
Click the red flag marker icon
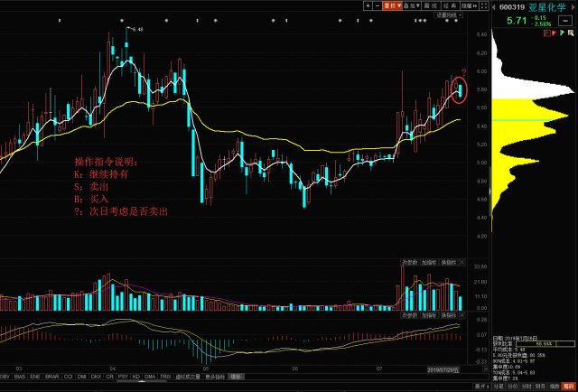pyautogui.click(x=554, y=33)
